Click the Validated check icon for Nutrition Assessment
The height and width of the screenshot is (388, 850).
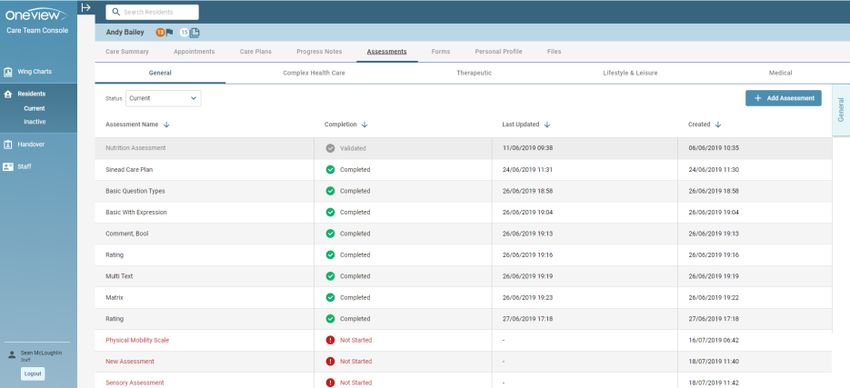(x=330, y=148)
